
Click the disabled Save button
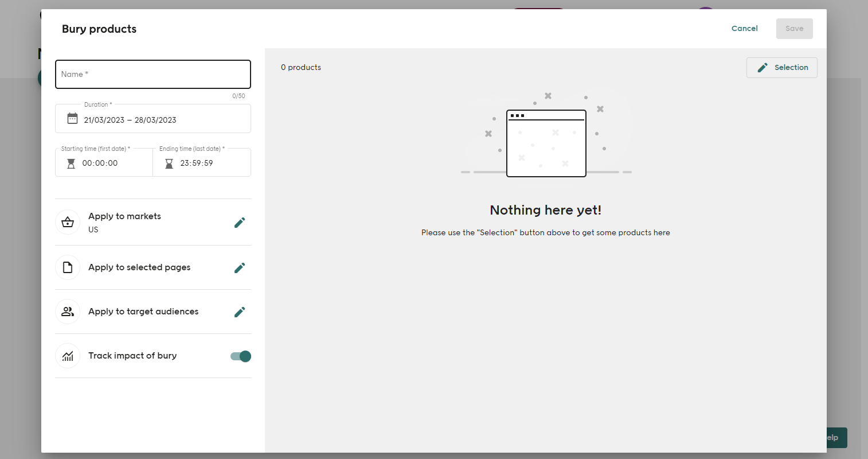coord(795,29)
